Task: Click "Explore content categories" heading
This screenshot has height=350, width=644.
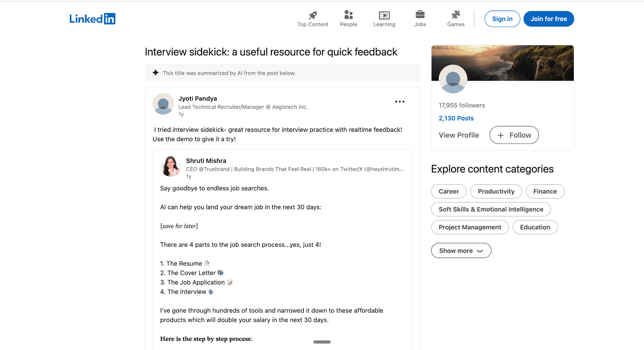Action: click(492, 169)
